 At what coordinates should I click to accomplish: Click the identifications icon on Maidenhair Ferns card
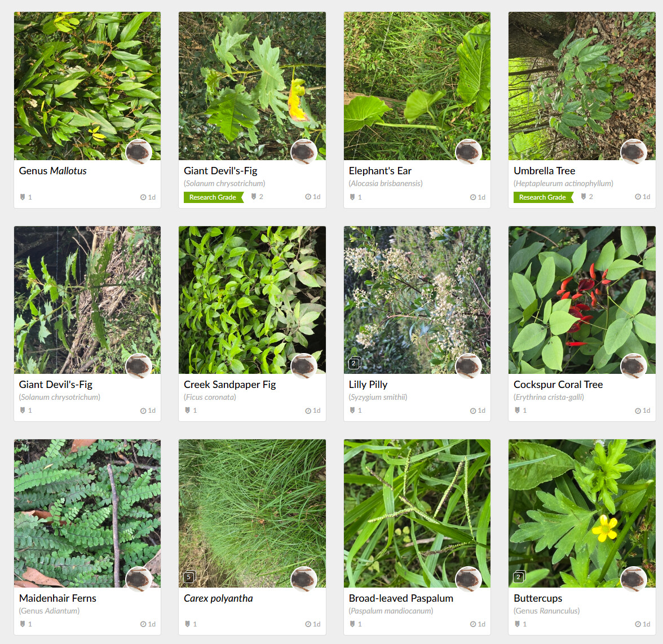click(x=23, y=624)
